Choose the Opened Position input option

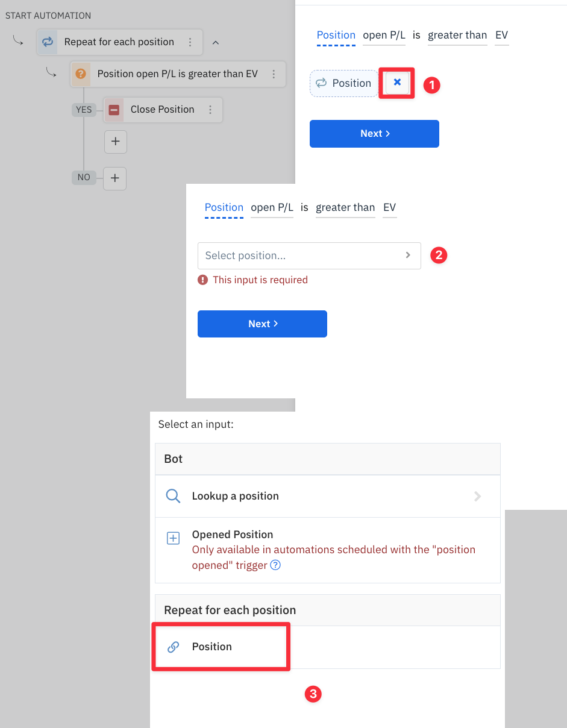coord(233,535)
